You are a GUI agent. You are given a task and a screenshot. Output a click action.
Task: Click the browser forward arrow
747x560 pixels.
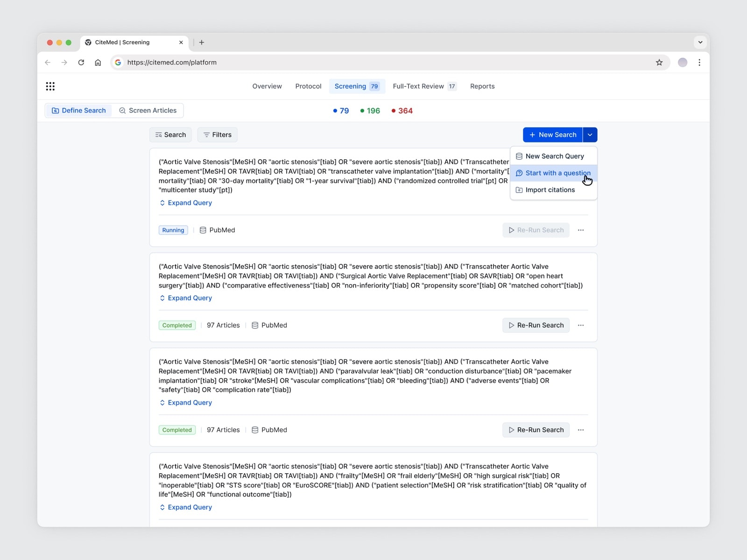pyautogui.click(x=64, y=63)
